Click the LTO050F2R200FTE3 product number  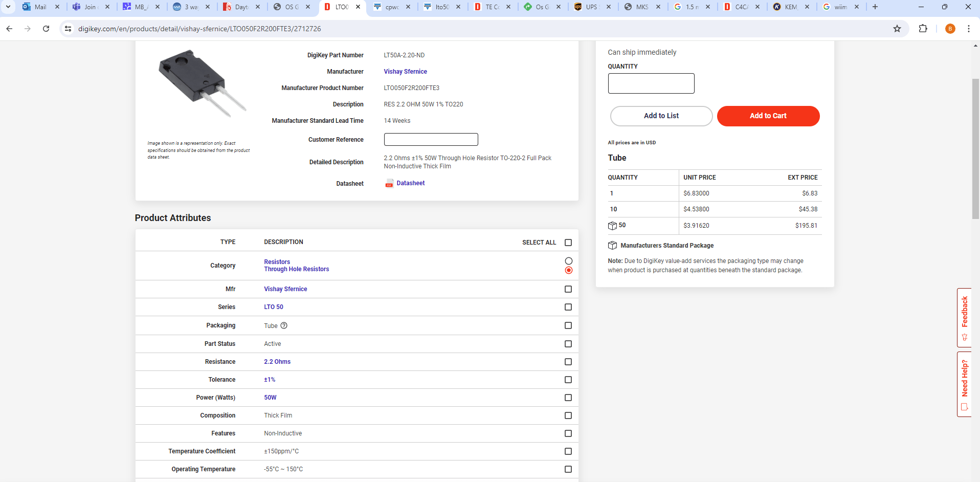coord(412,88)
